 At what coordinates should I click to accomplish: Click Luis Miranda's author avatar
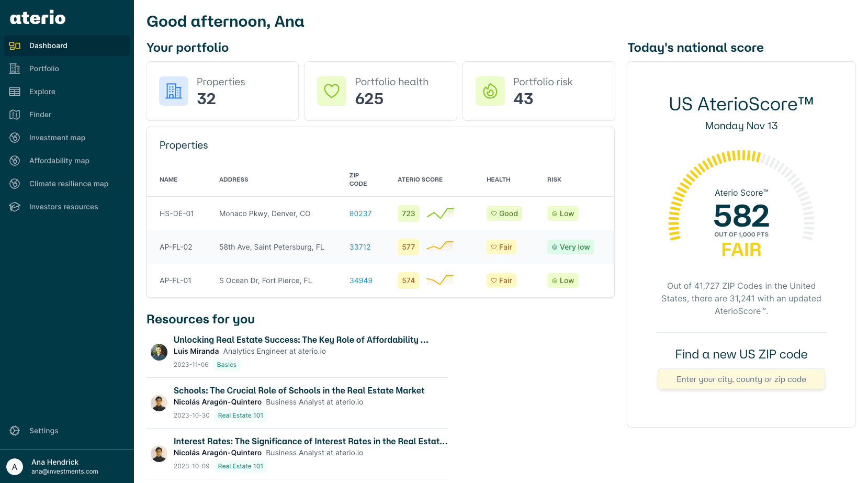(x=159, y=352)
